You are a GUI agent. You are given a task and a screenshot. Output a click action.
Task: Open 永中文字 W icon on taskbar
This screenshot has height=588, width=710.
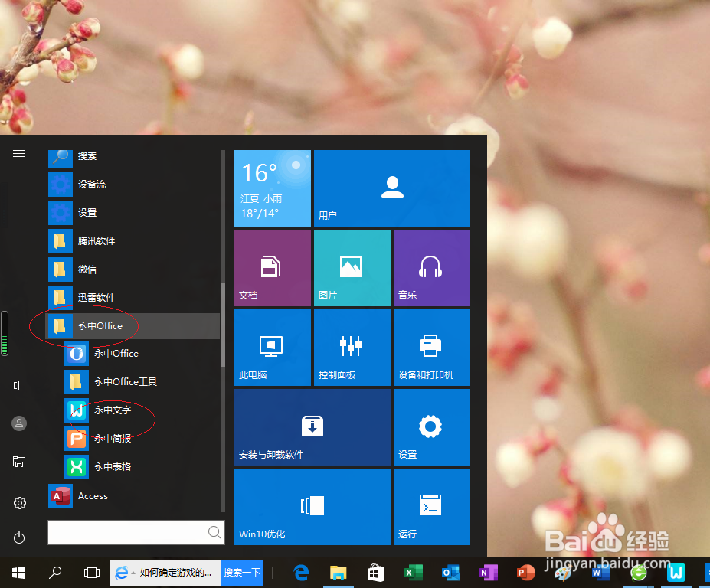[x=676, y=573]
